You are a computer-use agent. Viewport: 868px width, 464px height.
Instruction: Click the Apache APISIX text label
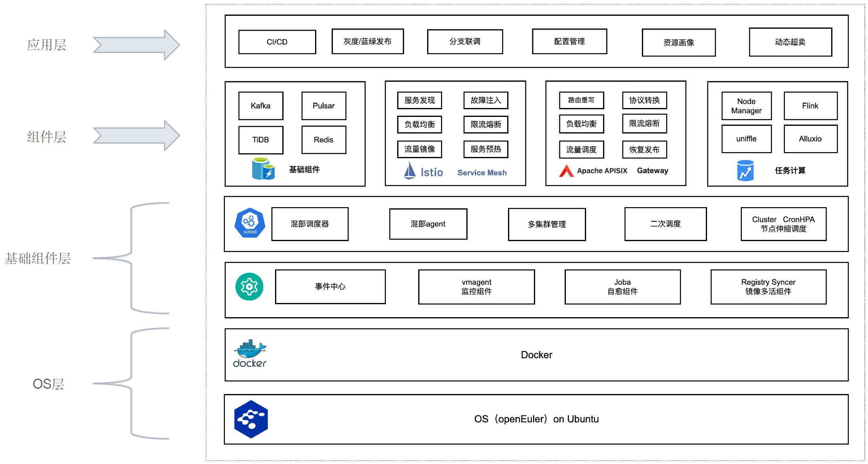click(x=602, y=171)
